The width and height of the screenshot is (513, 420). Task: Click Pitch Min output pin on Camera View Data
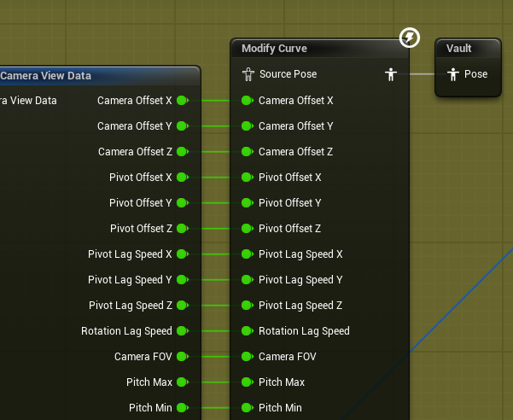(x=183, y=407)
